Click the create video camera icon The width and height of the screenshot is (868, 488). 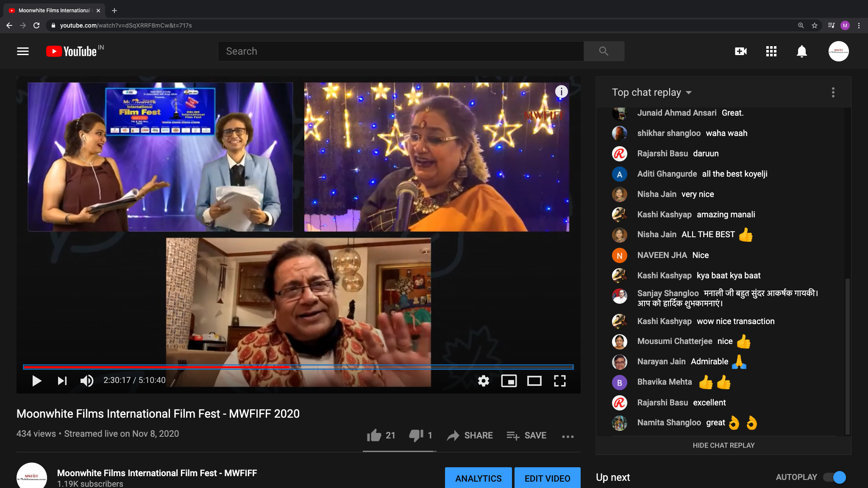click(740, 51)
